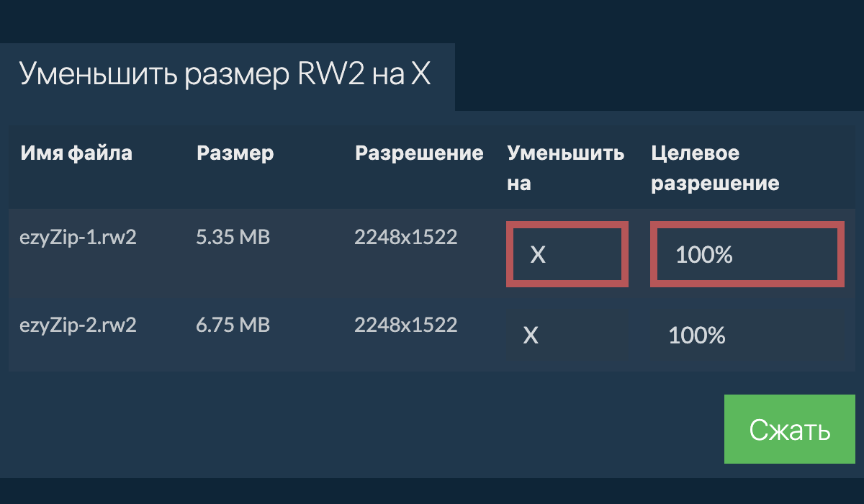This screenshot has height=504, width=864.
Task: Select the ezyZip-2.rw2 file name
Action: tap(79, 325)
